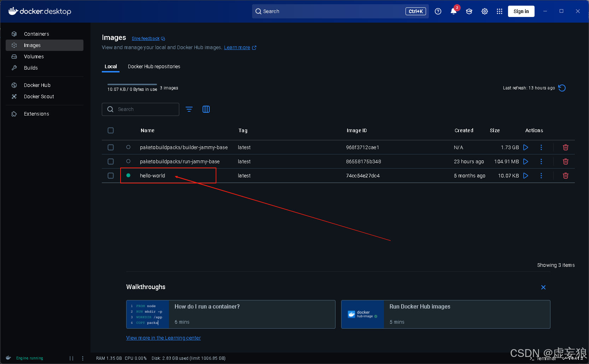This screenshot has height=364, width=589.
Task: Click the top Search bar
Action: pos(340,11)
